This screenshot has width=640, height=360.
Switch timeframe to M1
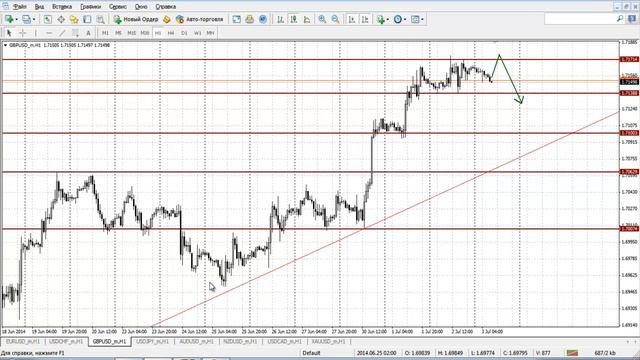click(x=105, y=33)
